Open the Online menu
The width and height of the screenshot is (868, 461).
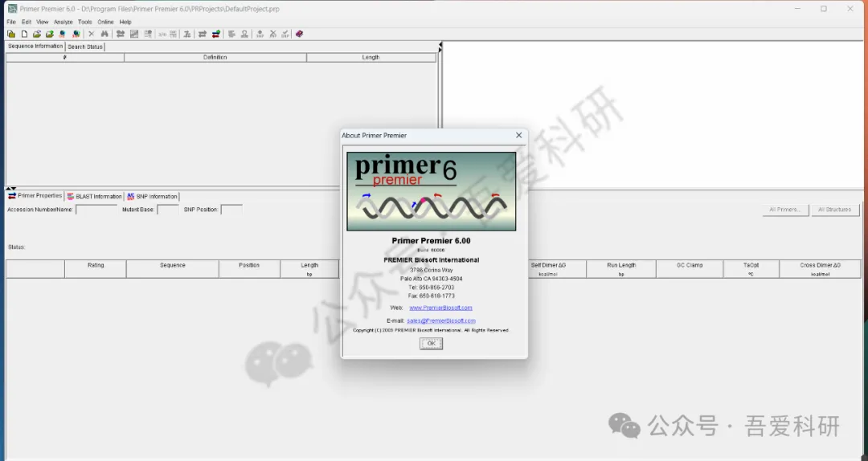pyautogui.click(x=105, y=22)
